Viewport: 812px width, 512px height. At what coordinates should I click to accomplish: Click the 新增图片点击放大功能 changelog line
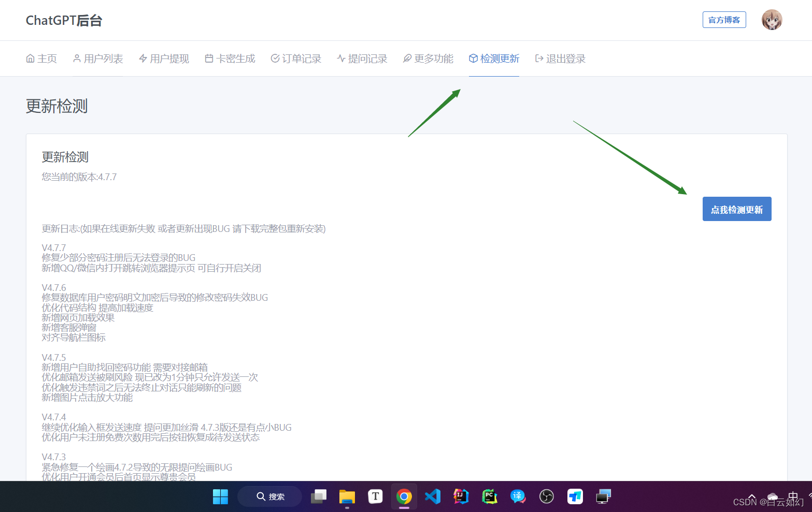point(87,398)
